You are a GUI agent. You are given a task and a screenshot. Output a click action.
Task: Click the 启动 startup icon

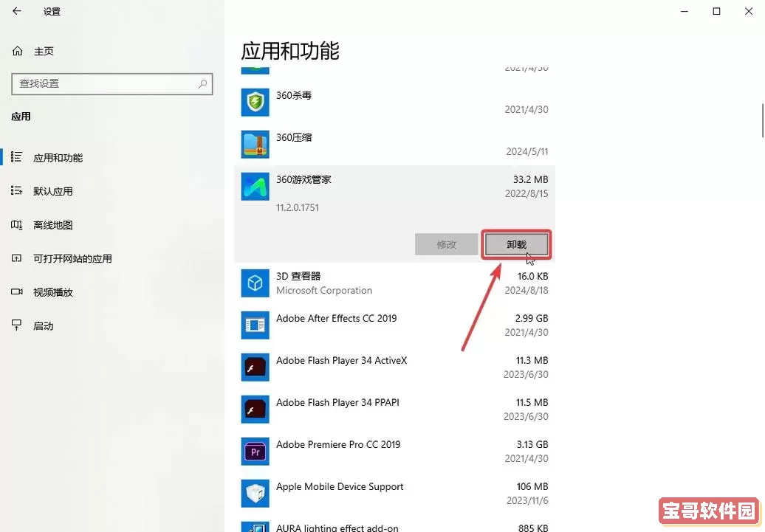click(x=16, y=325)
